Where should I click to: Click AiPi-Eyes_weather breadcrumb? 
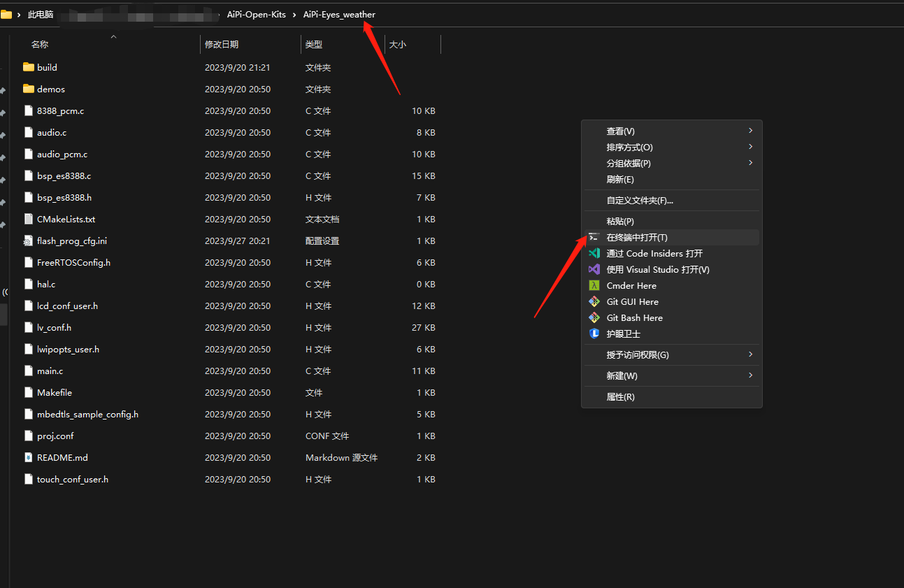tap(339, 15)
